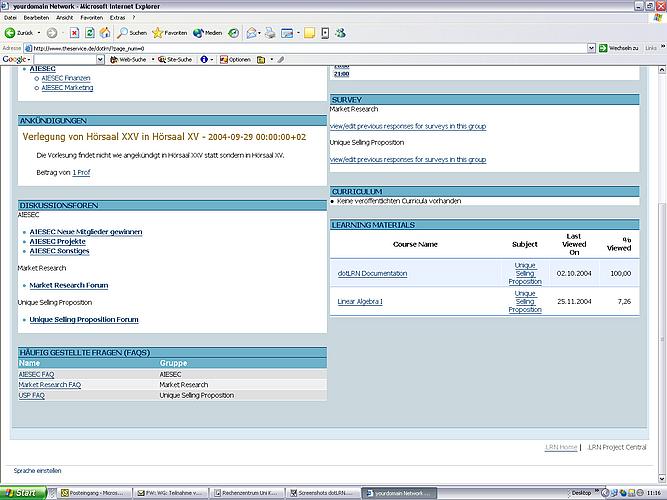Screen dimensions: 667x500
Task: Open the Google search box dropdown arrow
Action: [x=100, y=60]
